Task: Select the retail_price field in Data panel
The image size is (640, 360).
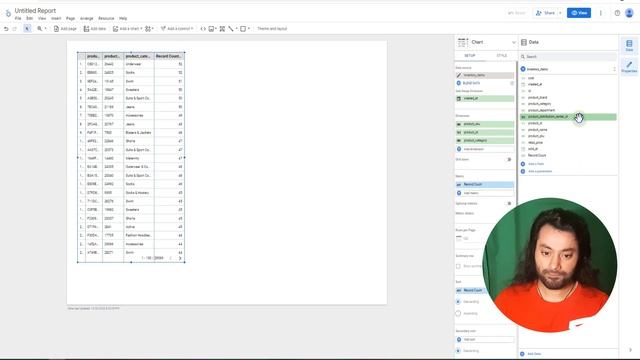Action: click(x=536, y=142)
